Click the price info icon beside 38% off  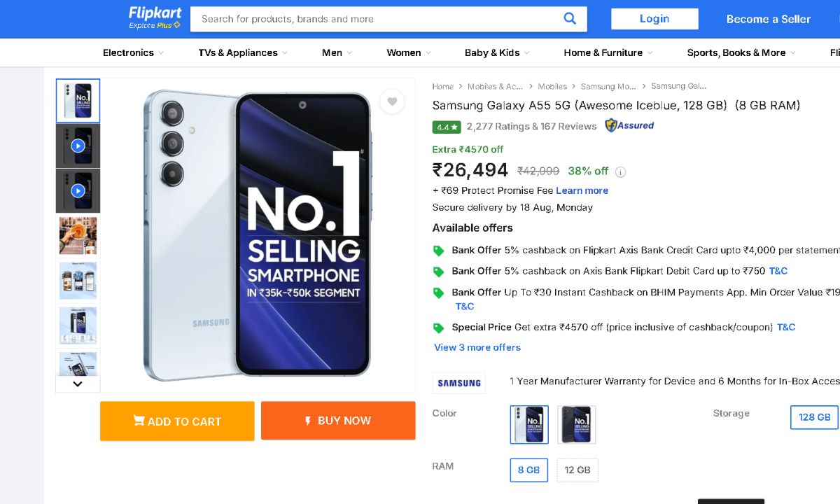tap(620, 171)
